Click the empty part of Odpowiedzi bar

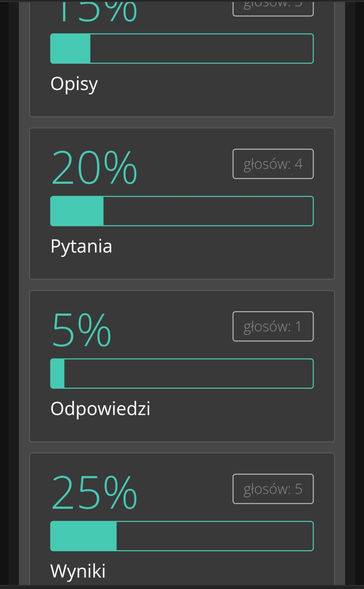189,374
